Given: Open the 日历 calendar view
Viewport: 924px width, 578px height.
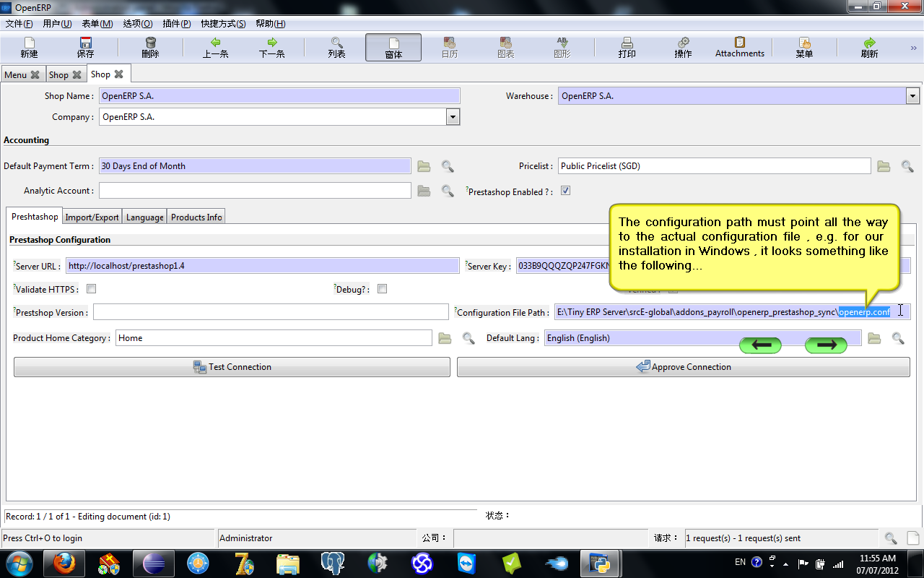Looking at the screenshot, I should click(x=449, y=48).
